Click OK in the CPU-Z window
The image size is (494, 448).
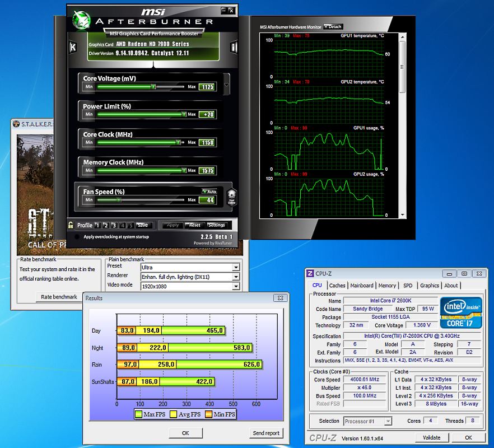pos(468,437)
